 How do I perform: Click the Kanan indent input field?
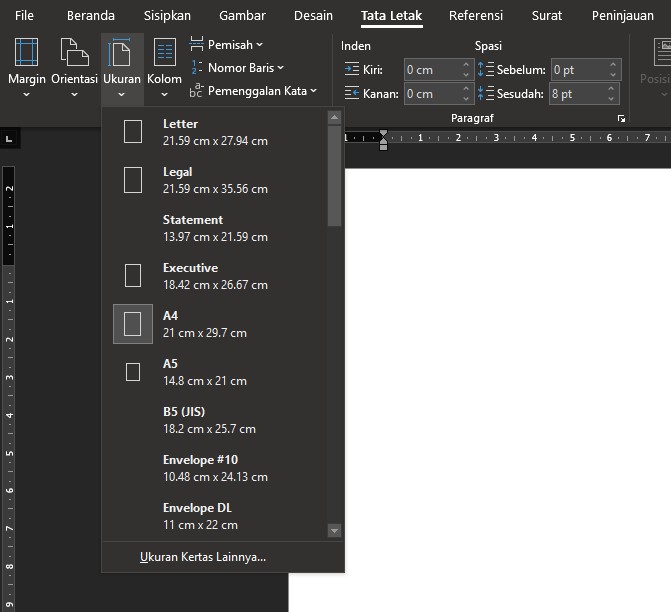(431, 94)
